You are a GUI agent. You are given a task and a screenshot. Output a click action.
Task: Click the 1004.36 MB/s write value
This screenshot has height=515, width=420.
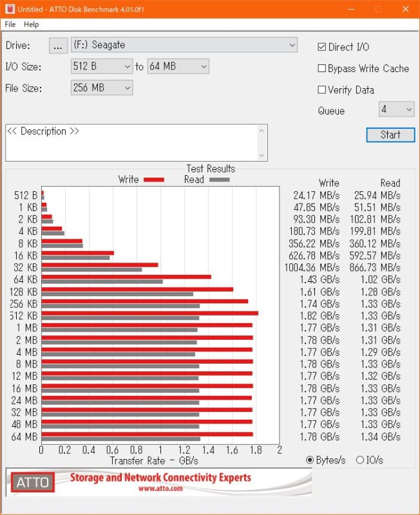(x=312, y=267)
